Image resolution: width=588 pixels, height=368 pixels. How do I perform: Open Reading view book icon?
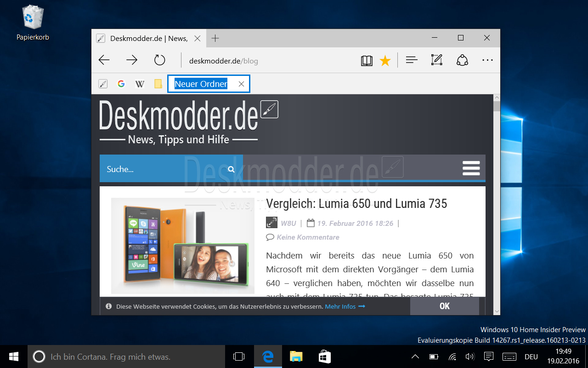pos(367,60)
